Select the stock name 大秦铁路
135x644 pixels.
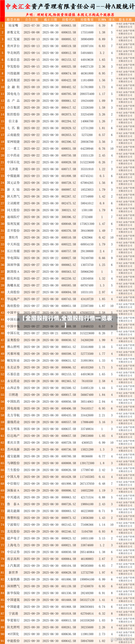pyautogui.click(x=13, y=580)
